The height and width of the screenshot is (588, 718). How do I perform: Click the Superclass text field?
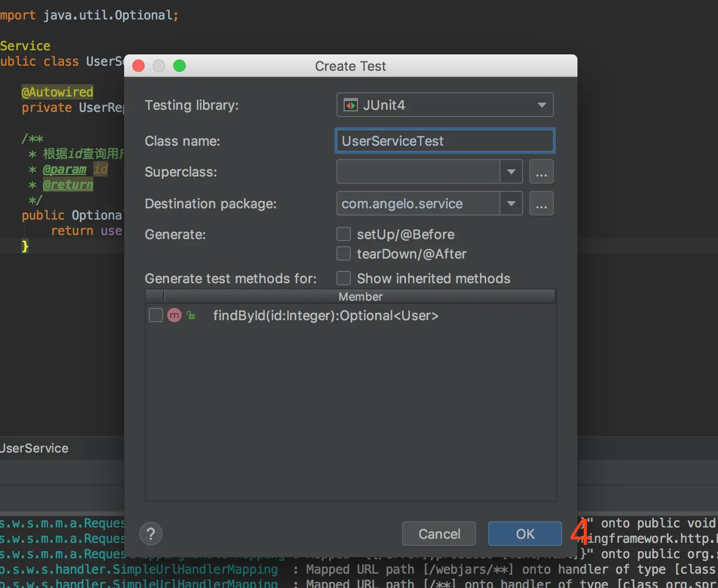pos(418,172)
